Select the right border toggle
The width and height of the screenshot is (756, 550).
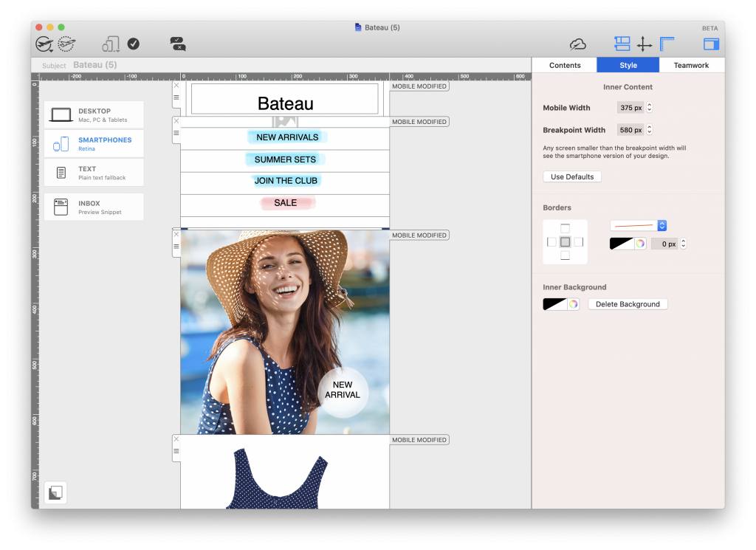[579, 242]
